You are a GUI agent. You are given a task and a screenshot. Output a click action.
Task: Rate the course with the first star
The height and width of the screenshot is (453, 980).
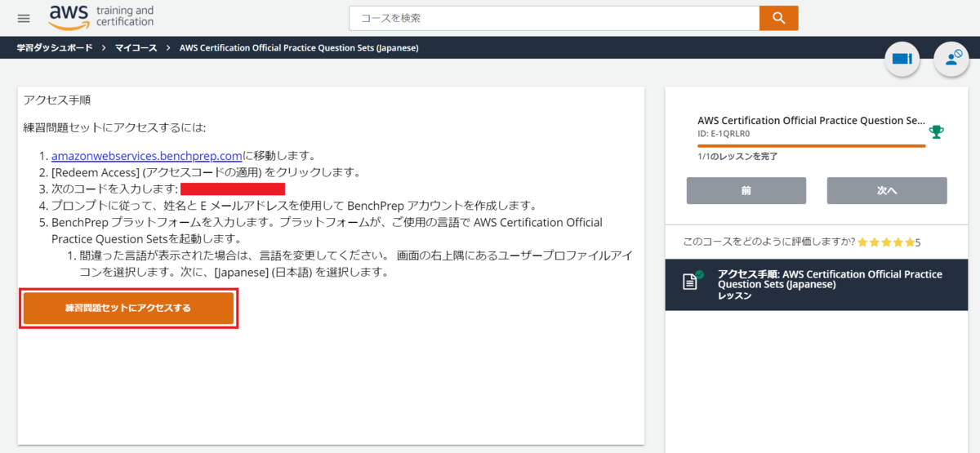pyautogui.click(x=862, y=242)
